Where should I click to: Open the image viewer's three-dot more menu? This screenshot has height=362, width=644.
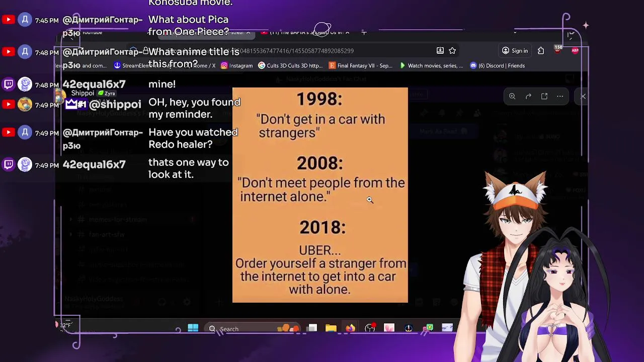pos(560,96)
